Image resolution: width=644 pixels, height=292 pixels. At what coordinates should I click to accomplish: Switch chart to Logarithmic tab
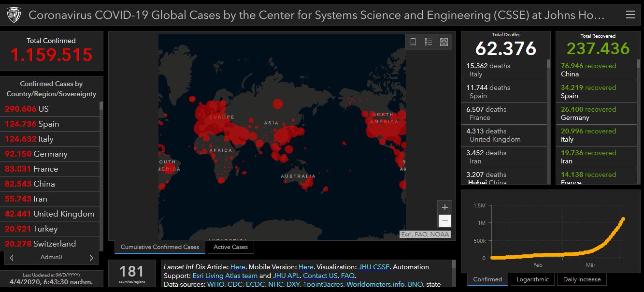532,279
